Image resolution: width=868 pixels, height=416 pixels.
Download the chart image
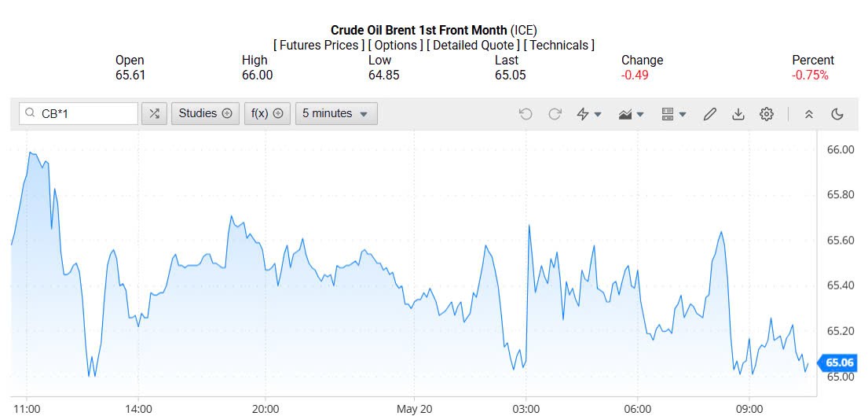coord(738,114)
